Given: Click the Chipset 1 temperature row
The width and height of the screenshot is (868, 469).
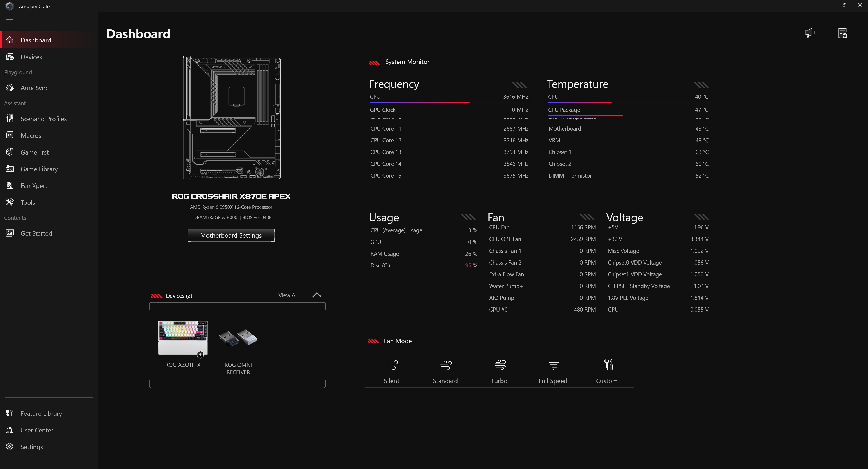Looking at the screenshot, I should [x=628, y=152].
